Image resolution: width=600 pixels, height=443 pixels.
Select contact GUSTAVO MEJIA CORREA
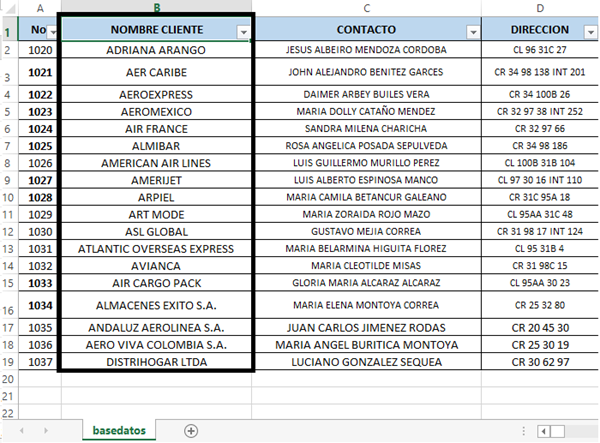tap(367, 232)
